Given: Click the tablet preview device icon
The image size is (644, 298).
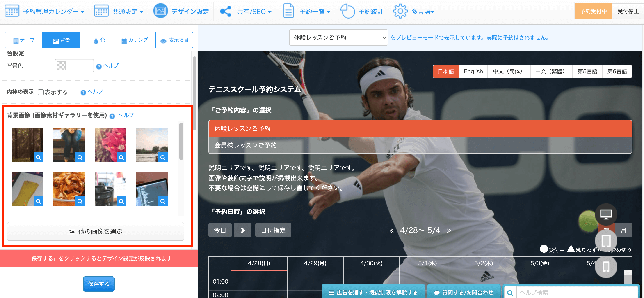Looking at the screenshot, I should 606,241.
